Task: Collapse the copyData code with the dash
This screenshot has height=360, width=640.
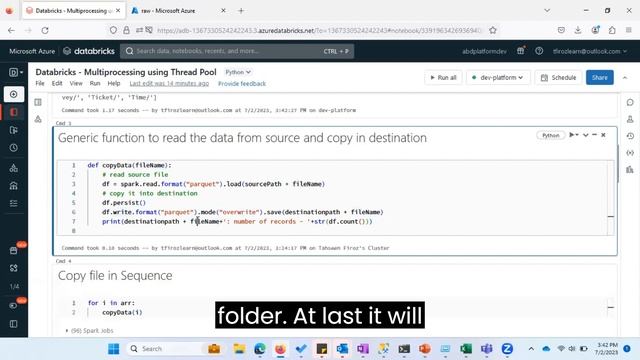Action: [611, 216]
